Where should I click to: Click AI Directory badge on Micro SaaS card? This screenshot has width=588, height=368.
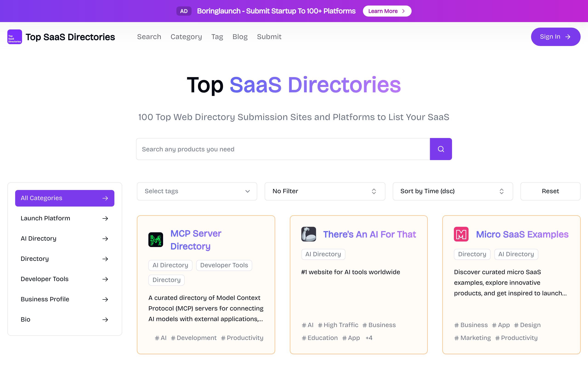516,254
